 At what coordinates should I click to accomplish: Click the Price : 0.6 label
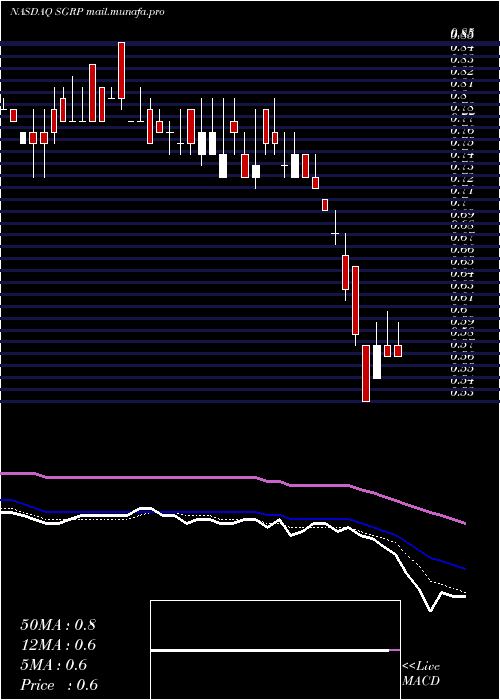[x=59, y=685]
